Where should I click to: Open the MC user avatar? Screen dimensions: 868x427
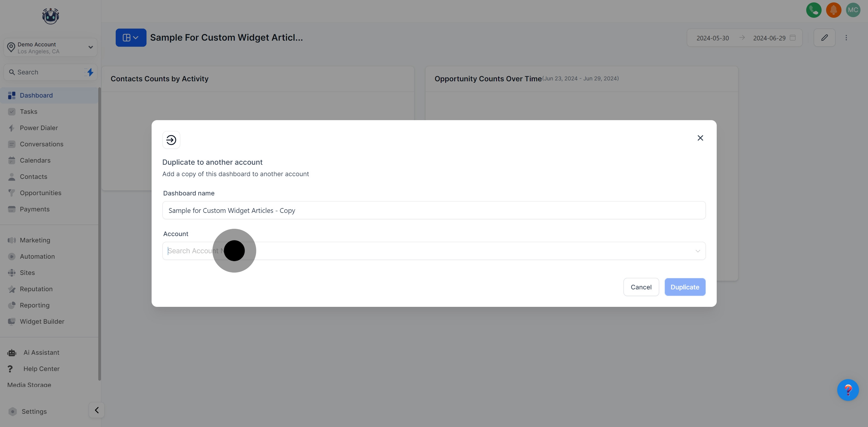[x=853, y=10]
